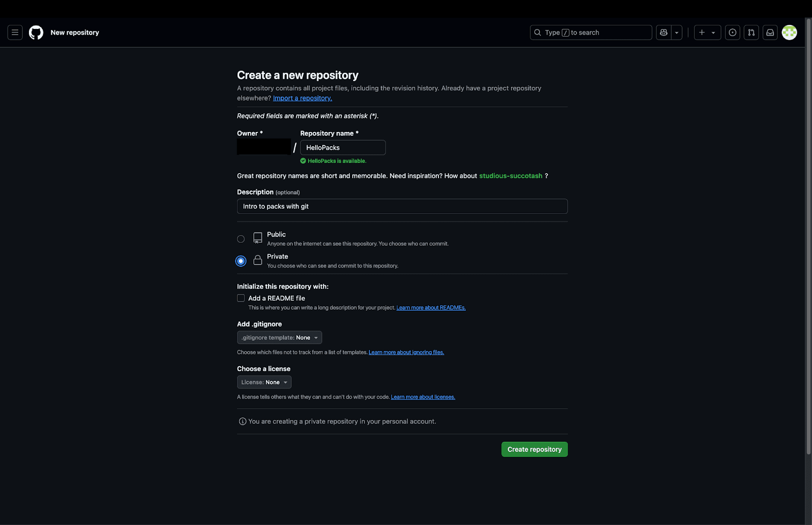Image resolution: width=812 pixels, height=525 pixels.
Task: Open Learn more about READMEs link
Action: (431, 308)
